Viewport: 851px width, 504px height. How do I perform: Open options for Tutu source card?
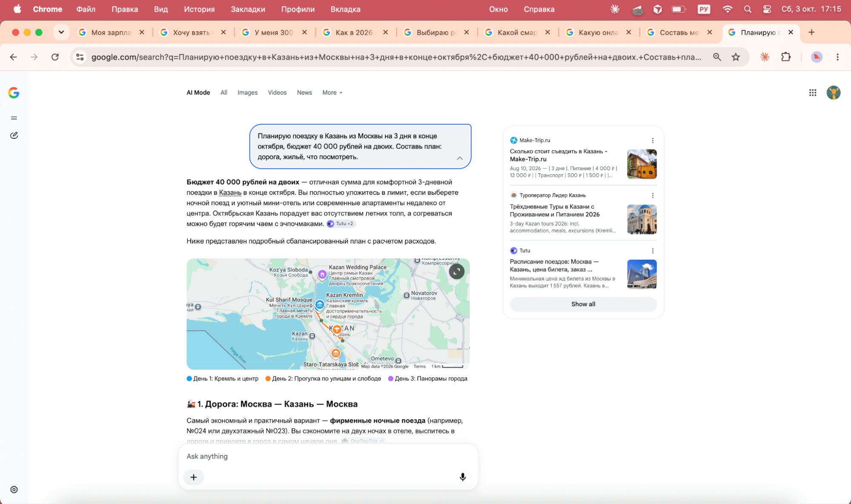pyautogui.click(x=653, y=251)
